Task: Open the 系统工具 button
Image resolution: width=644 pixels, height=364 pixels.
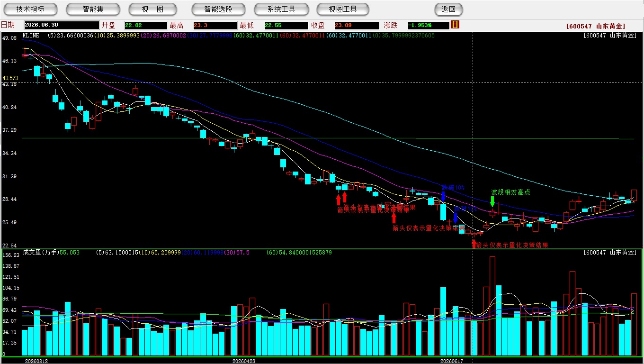Action: 281,9
